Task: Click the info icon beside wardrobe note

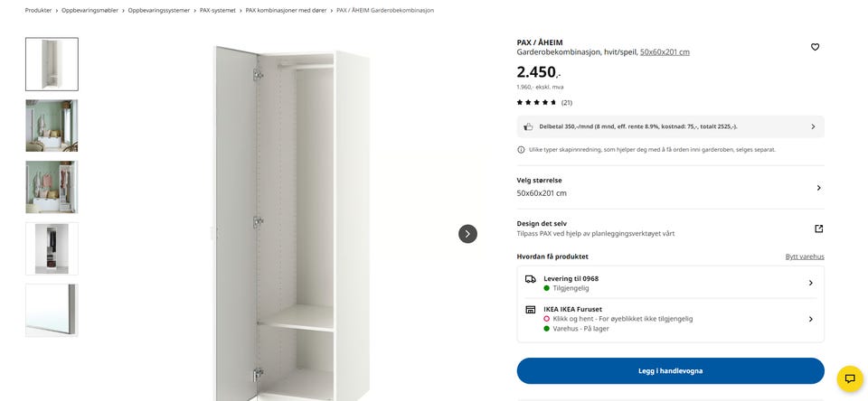Action: [x=521, y=150]
